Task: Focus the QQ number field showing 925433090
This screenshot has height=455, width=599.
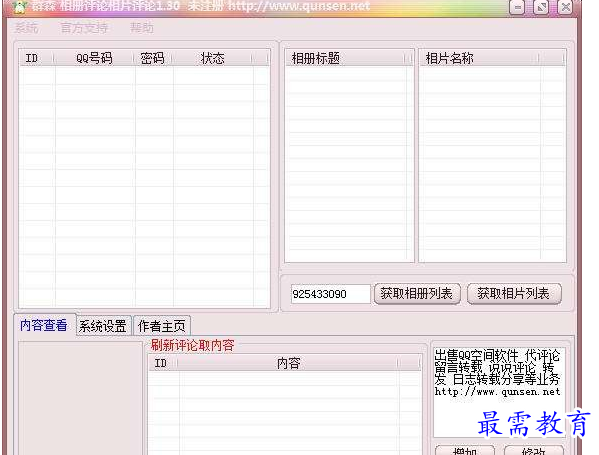Action: (x=330, y=294)
